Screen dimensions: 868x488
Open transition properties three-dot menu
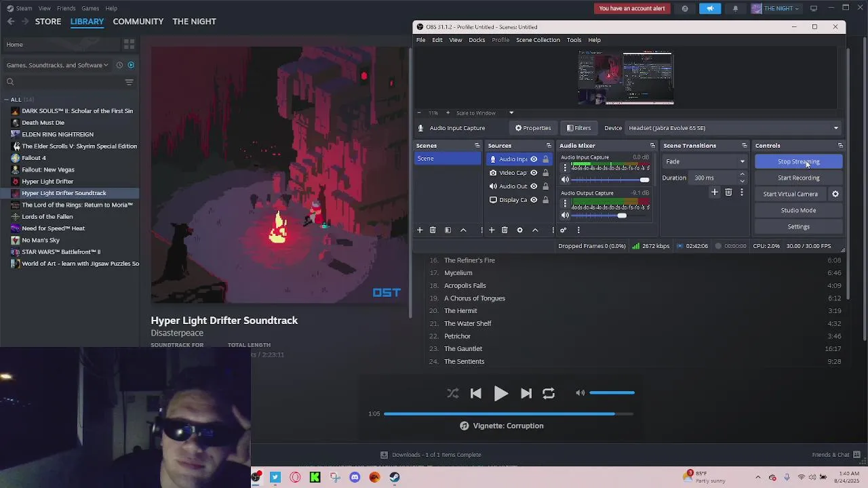(742, 192)
